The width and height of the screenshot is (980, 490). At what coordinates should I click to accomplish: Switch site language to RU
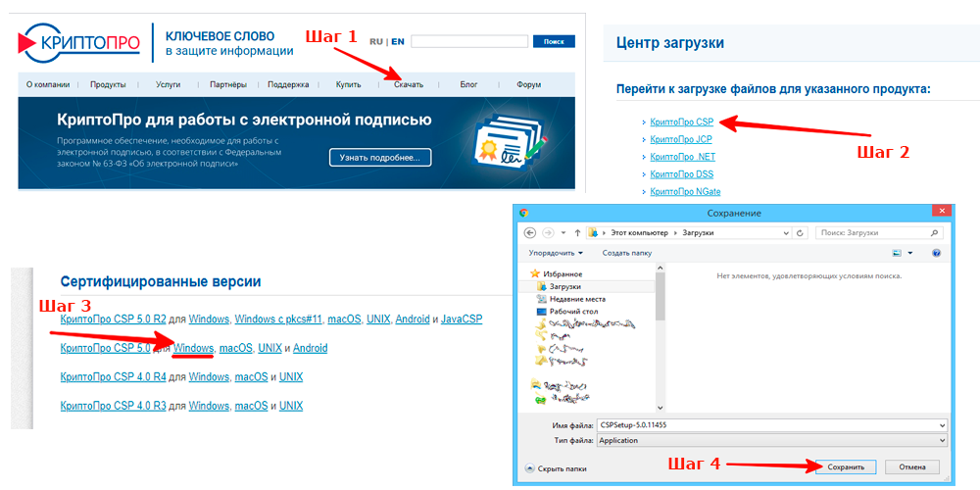point(376,41)
